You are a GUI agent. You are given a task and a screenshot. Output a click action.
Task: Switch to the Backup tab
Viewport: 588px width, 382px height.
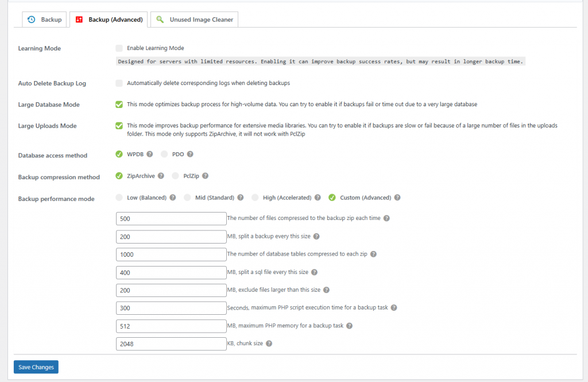pos(44,19)
